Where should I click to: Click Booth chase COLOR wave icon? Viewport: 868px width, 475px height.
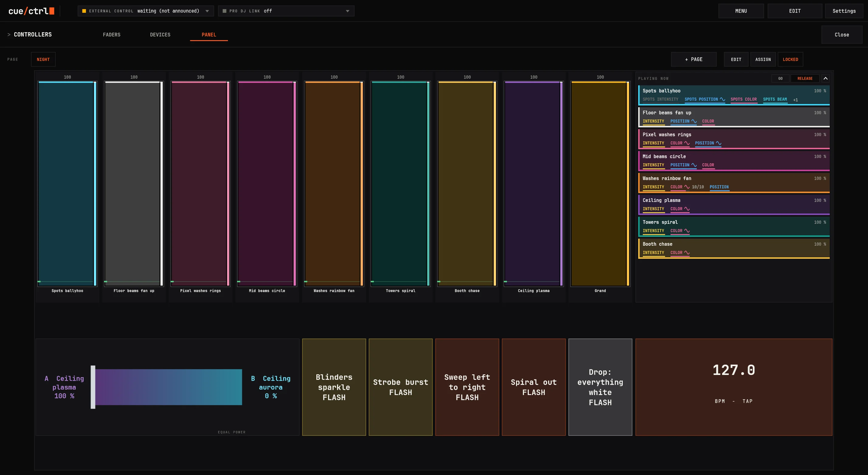pyautogui.click(x=687, y=252)
